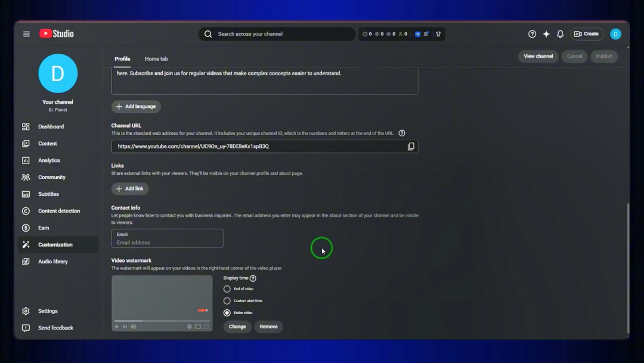This screenshot has width=644, height=363.
Task: Click the watermark preview progress bar
Action: (x=162, y=321)
